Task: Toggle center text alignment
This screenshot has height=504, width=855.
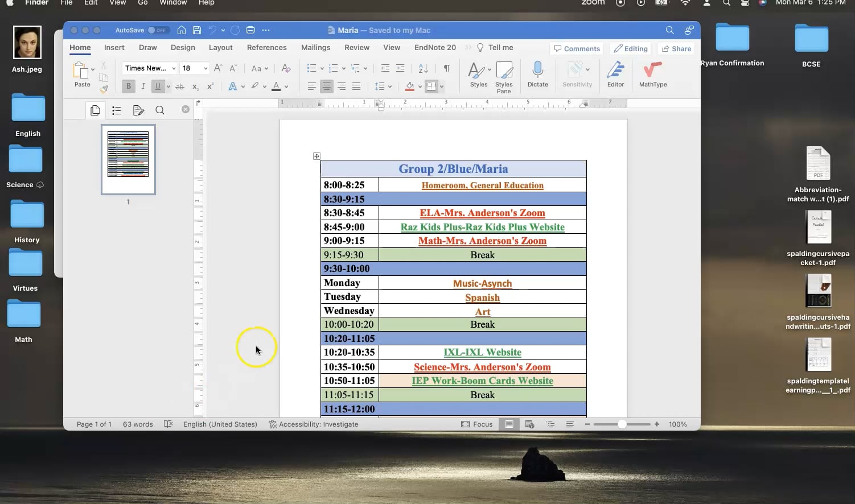Action: (x=326, y=86)
